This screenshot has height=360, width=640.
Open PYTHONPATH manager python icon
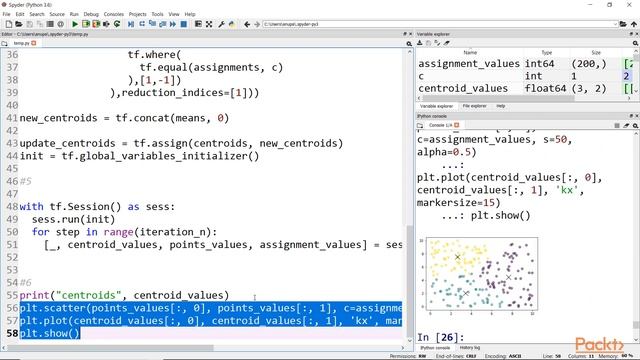(231, 24)
